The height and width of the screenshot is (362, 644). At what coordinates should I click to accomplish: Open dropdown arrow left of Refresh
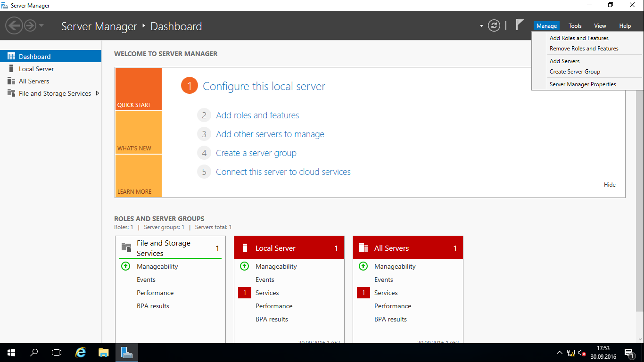[x=481, y=26]
